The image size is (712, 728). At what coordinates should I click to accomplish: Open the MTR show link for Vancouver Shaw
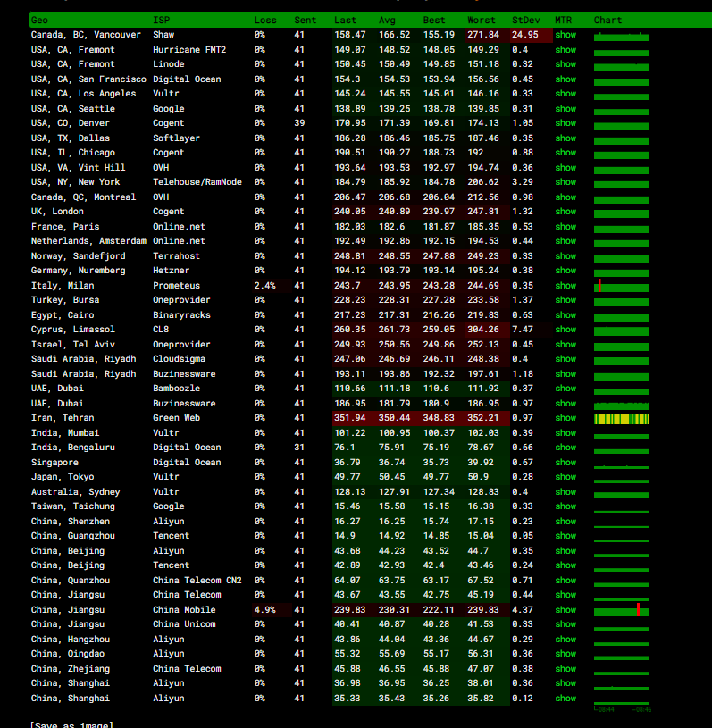[565, 35]
